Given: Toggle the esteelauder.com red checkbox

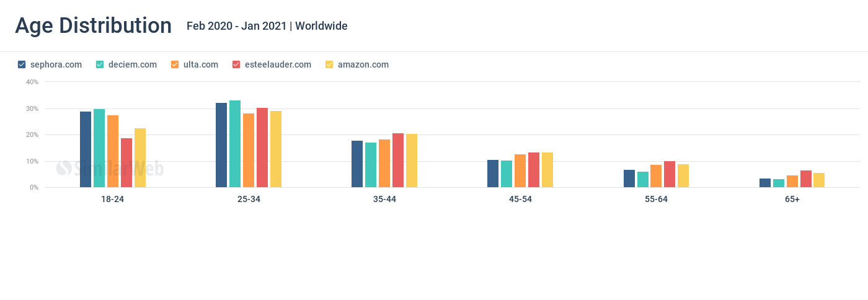Looking at the screenshot, I should tap(236, 64).
